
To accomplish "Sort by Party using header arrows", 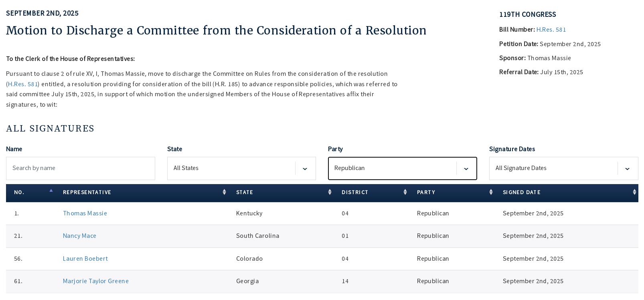I will coord(491,193).
